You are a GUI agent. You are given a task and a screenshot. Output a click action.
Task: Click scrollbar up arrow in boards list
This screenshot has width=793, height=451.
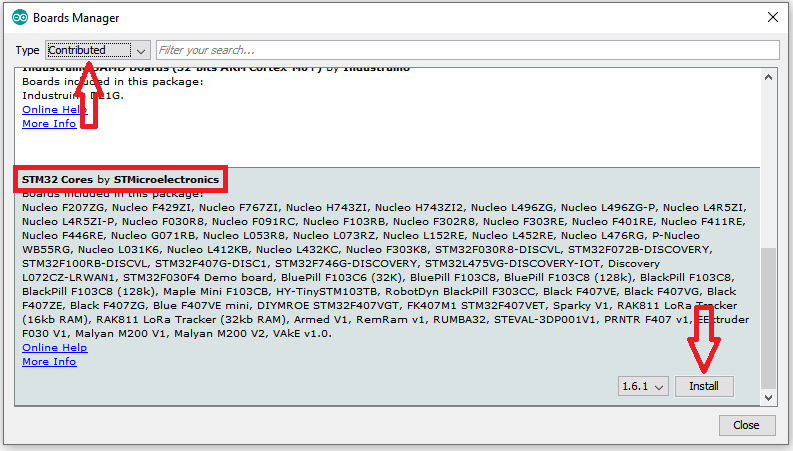click(x=768, y=77)
